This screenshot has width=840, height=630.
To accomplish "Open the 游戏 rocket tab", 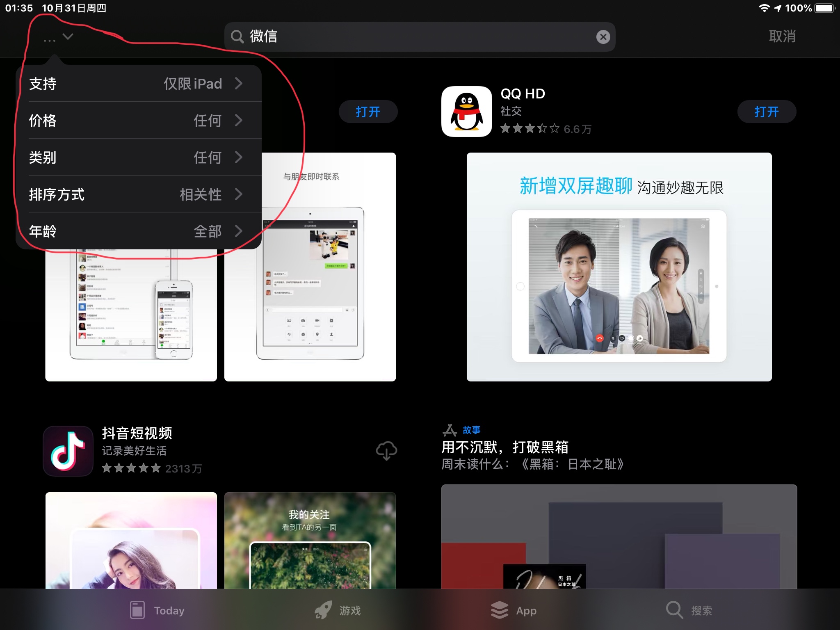I will (324, 610).
